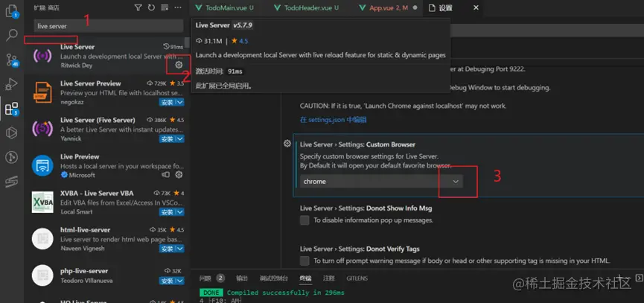
Task: Select the Live Server extension title
Action: (x=77, y=47)
